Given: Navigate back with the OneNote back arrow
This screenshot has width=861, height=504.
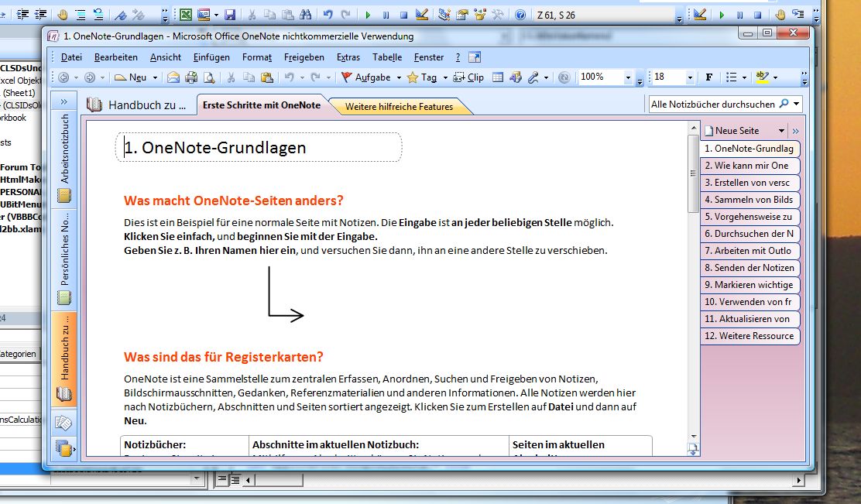Looking at the screenshot, I should pos(63,77).
